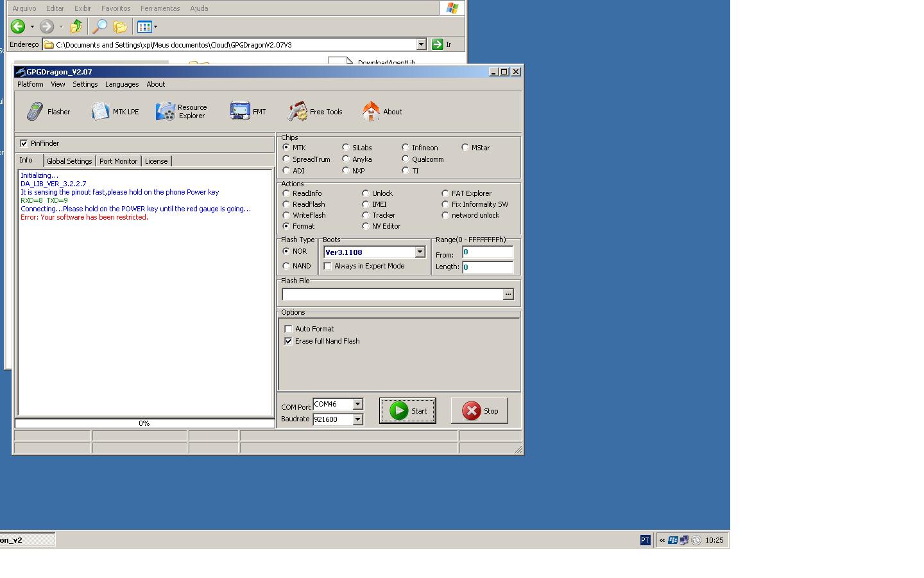Choose the Qualcomm chip option
Screen dimensions: 924x578
tap(406, 159)
